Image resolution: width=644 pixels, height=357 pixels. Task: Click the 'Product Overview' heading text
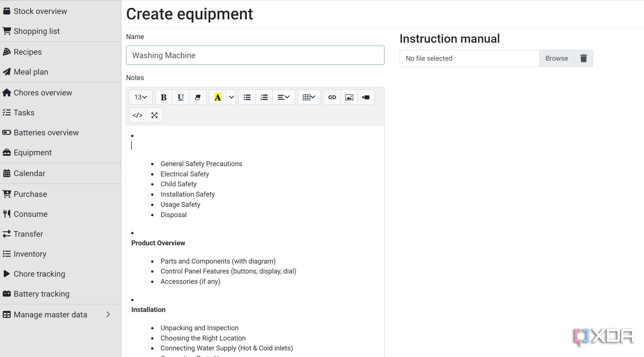(158, 243)
